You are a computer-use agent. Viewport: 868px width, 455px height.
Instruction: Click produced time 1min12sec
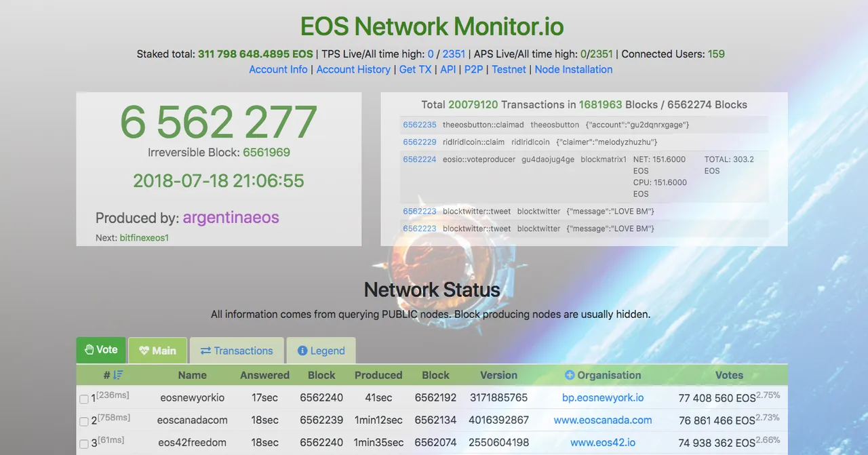(378, 420)
